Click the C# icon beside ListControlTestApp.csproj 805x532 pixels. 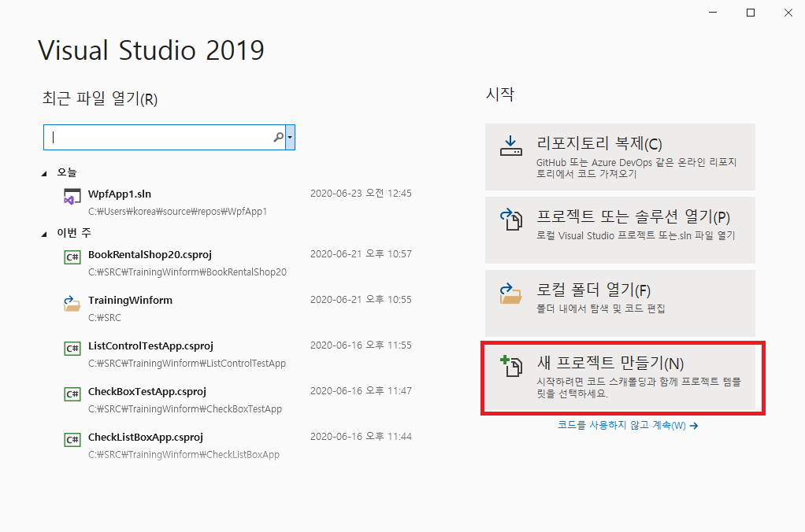[x=72, y=349]
